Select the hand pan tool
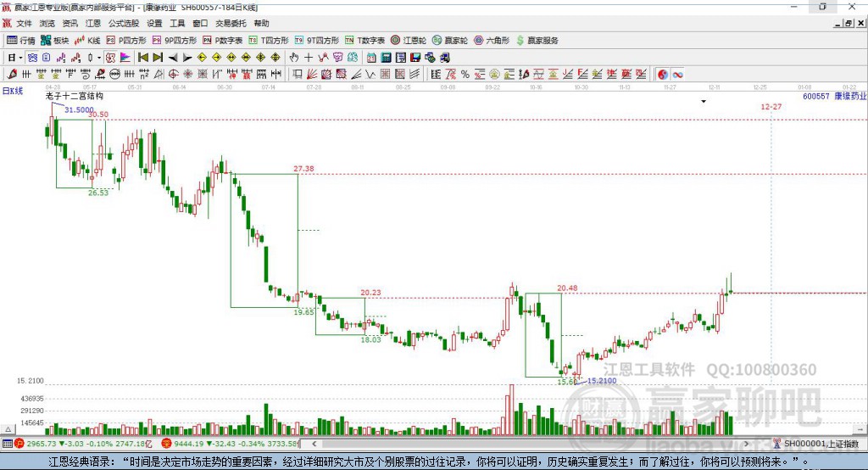 pos(294,57)
